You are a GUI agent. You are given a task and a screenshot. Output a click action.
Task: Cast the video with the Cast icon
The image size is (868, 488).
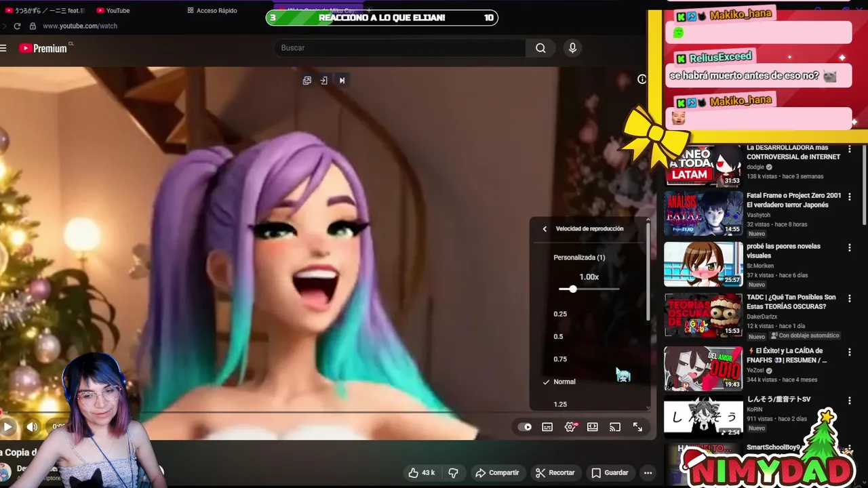coord(615,427)
